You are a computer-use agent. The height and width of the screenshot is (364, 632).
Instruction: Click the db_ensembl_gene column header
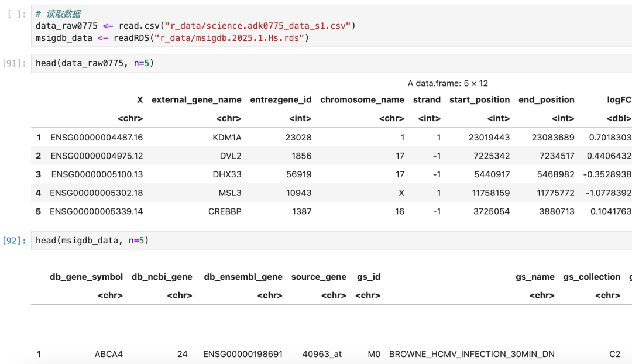point(243,277)
